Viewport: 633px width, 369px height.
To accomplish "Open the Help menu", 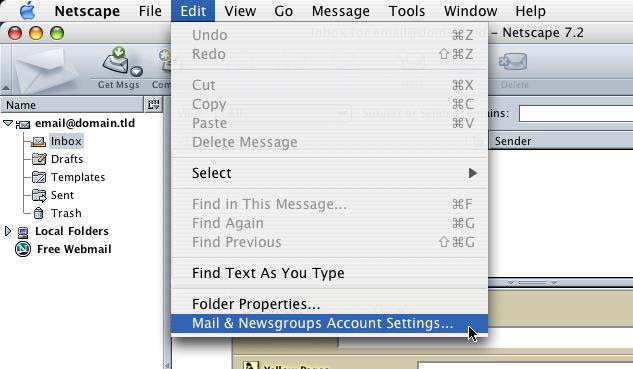I will click(530, 11).
